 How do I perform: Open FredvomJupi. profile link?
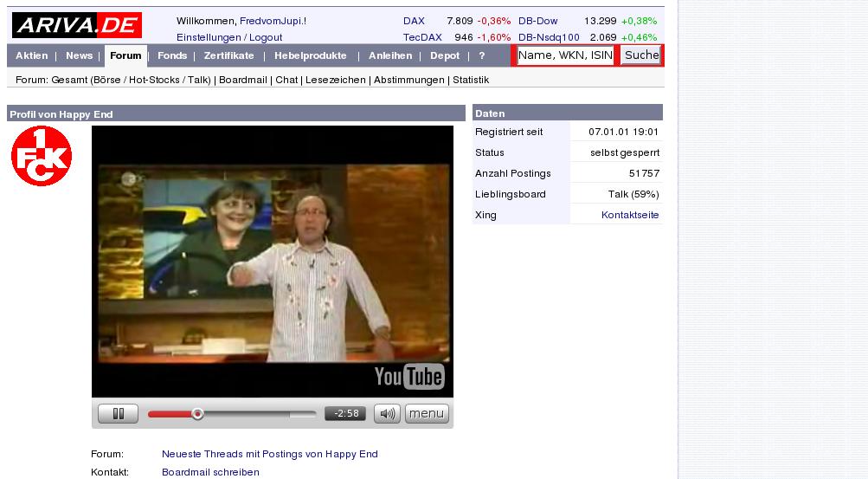(273, 21)
